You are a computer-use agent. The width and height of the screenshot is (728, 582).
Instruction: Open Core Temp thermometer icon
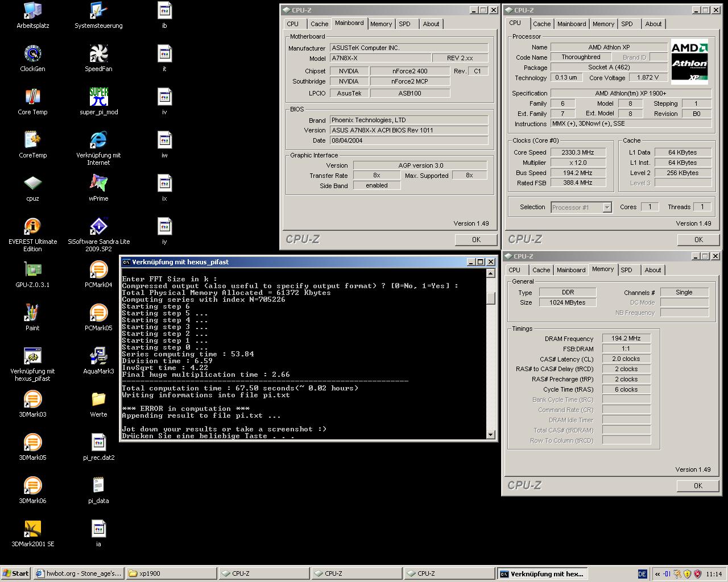(x=32, y=102)
